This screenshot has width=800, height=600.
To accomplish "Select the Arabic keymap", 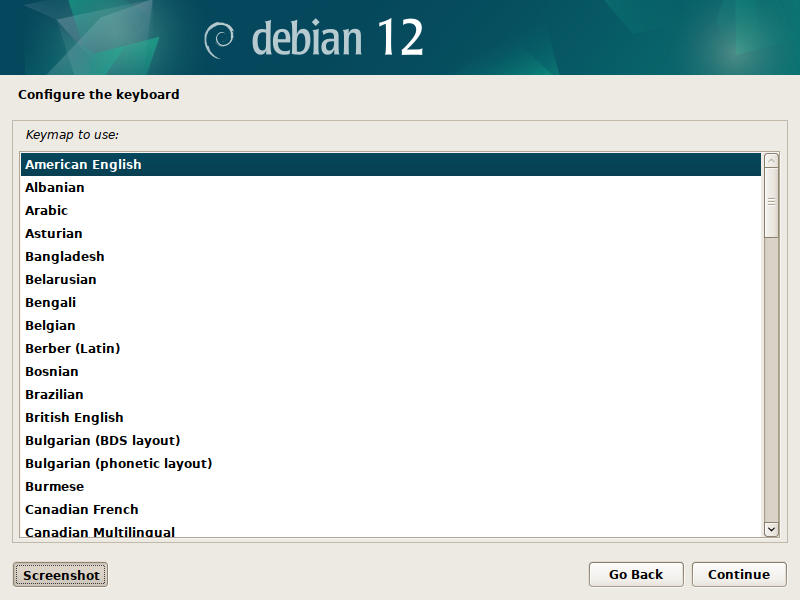I will click(x=391, y=210).
